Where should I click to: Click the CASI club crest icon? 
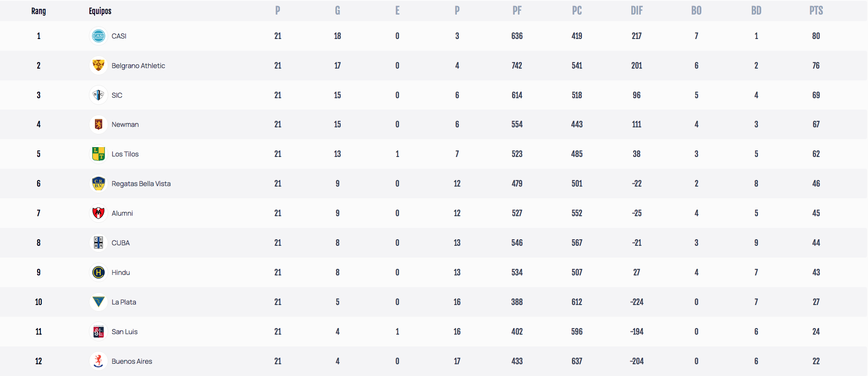pyautogui.click(x=98, y=36)
